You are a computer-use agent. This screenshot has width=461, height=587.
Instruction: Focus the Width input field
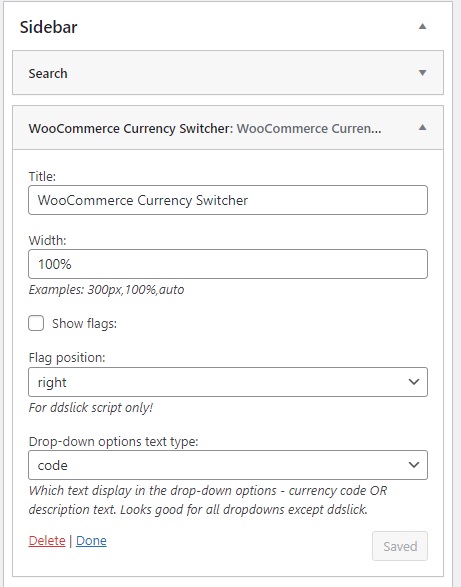(228, 264)
